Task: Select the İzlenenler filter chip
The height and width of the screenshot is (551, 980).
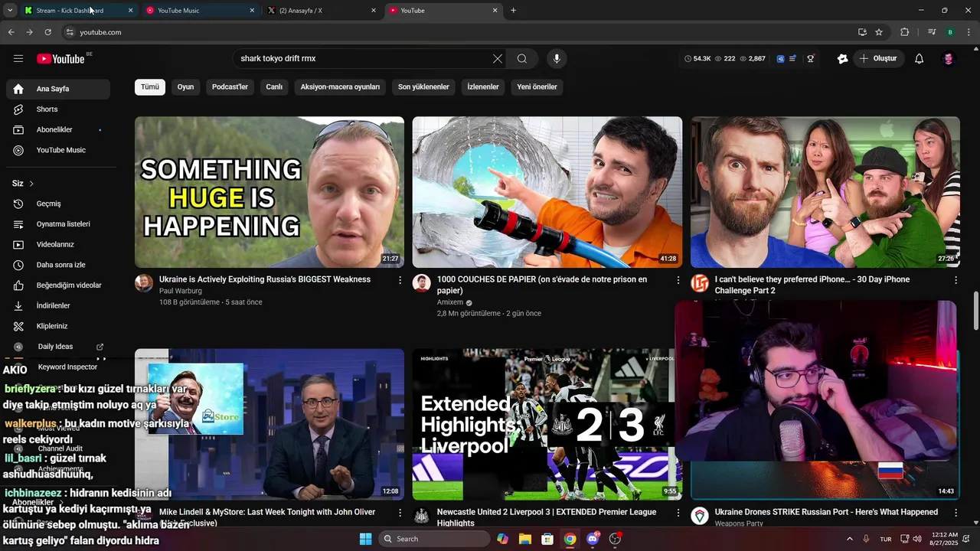Action: [483, 87]
